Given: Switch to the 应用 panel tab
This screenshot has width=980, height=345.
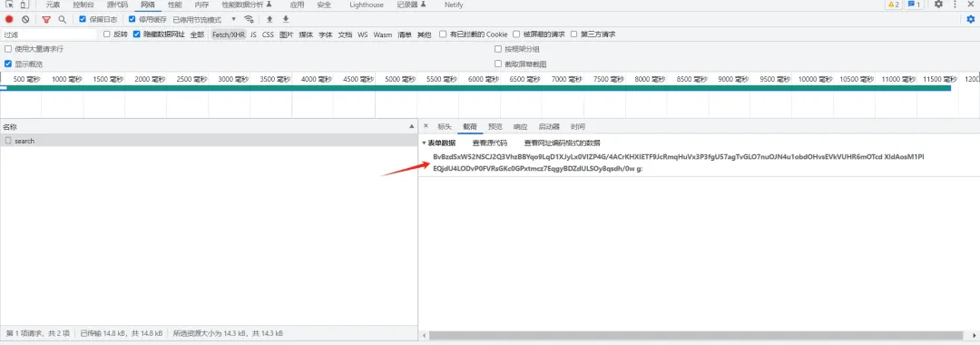Looking at the screenshot, I should pyautogui.click(x=297, y=5).
